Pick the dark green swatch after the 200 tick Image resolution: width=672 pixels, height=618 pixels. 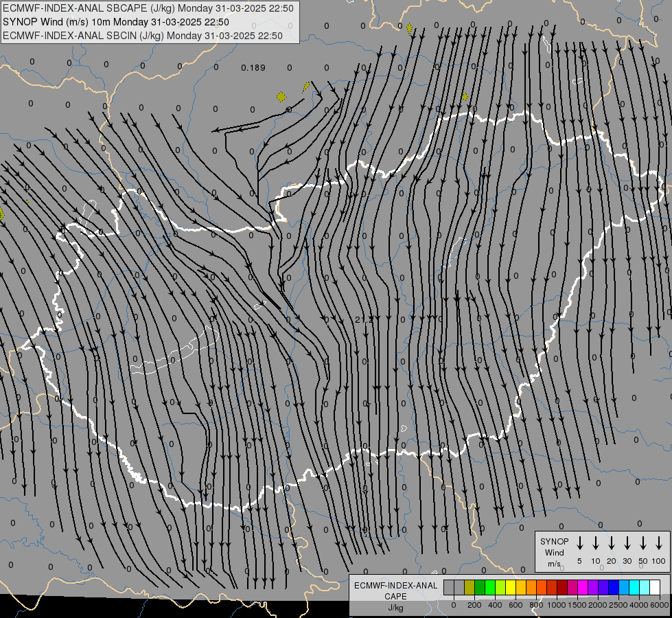(x=480, y=587)
